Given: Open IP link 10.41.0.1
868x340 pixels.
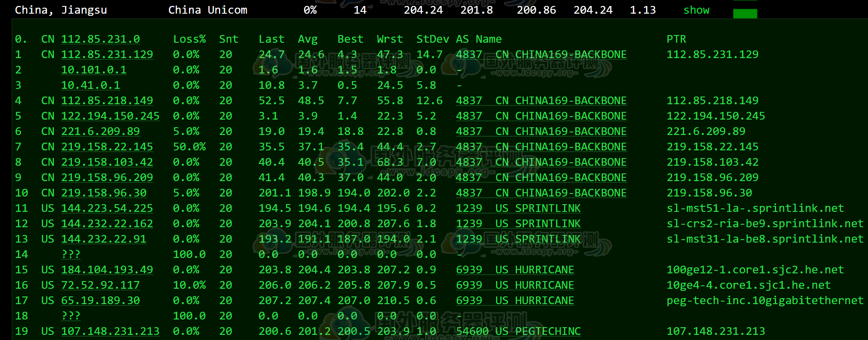Looking at the screenshot, I should point(90,85).
